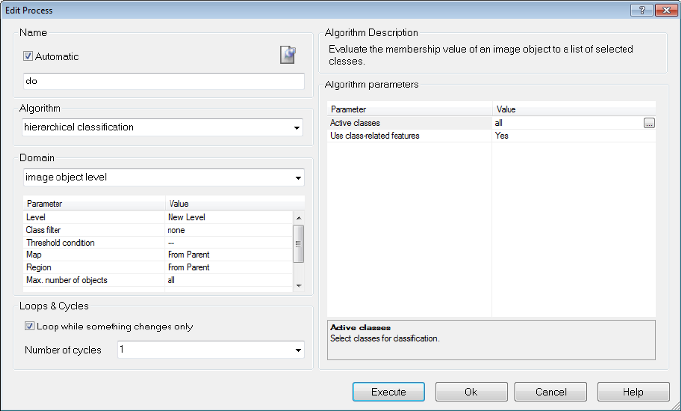
Task: Open the Number of cycles dropdown
Action: pyautogui.click(x=297, y=350)
